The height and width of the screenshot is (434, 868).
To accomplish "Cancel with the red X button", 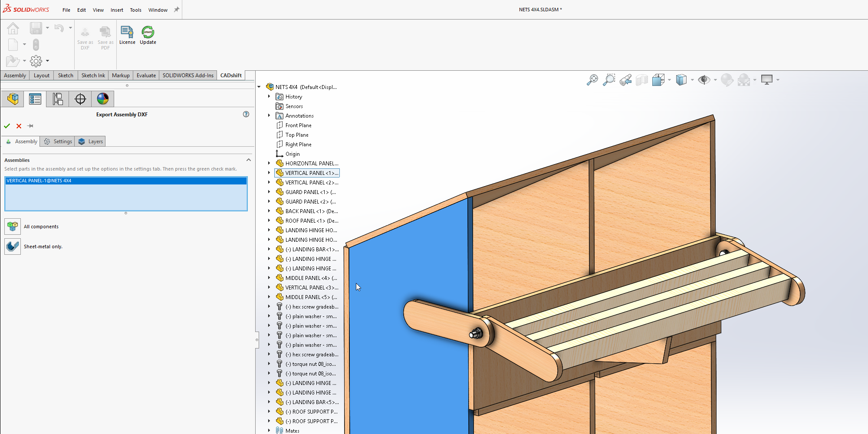I will click(19, 126).
